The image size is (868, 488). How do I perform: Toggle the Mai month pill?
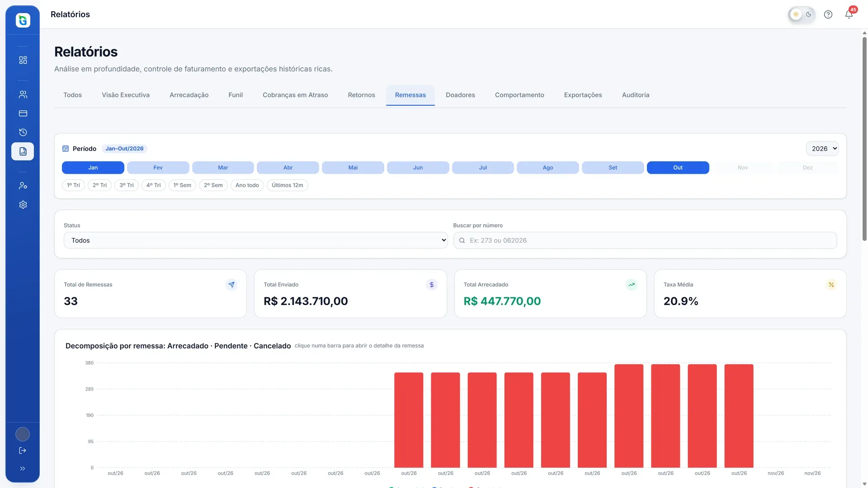[x=353, y=168]
